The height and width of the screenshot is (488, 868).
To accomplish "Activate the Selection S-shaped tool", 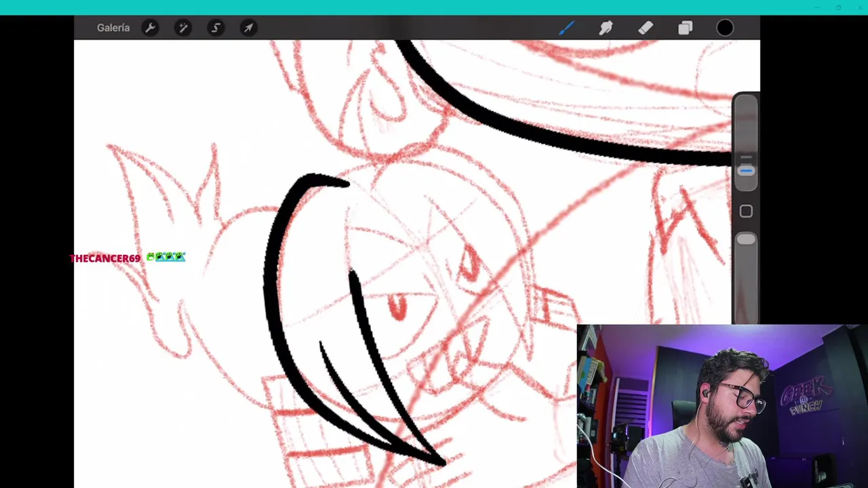I will (216, 28).
